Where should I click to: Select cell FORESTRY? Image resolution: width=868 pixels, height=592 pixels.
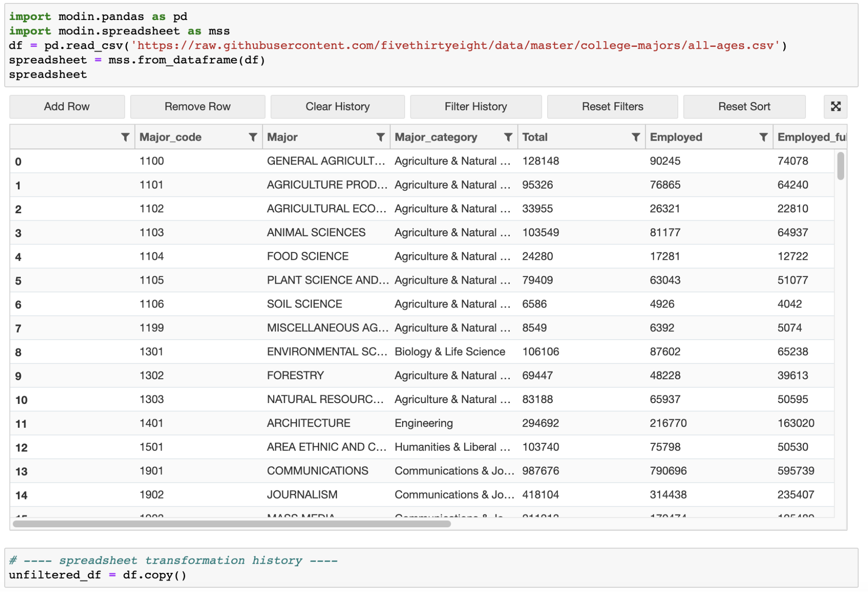(x=326, y=376)
